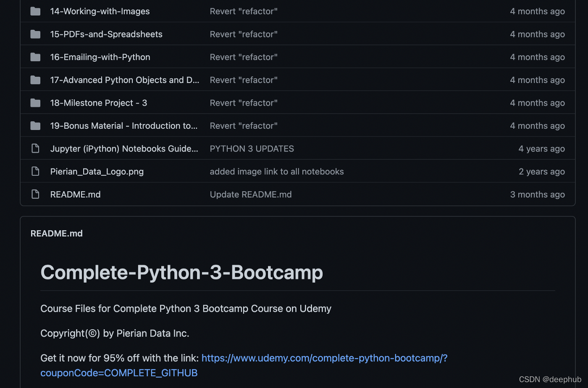The width and height of the screenshot is (588, 388).
Task: Click the Copyright by Pierian Data Inc. line
Action: [x=115, y=333]
